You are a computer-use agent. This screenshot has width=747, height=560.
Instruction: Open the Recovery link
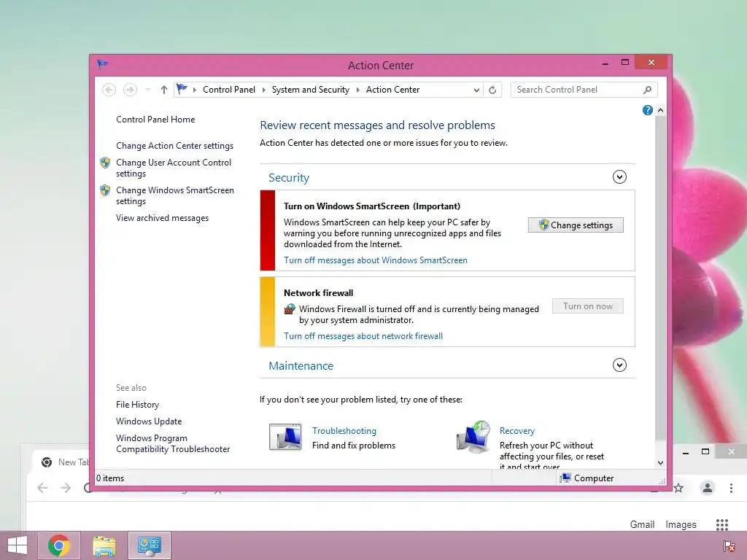[x=517, y=431]
